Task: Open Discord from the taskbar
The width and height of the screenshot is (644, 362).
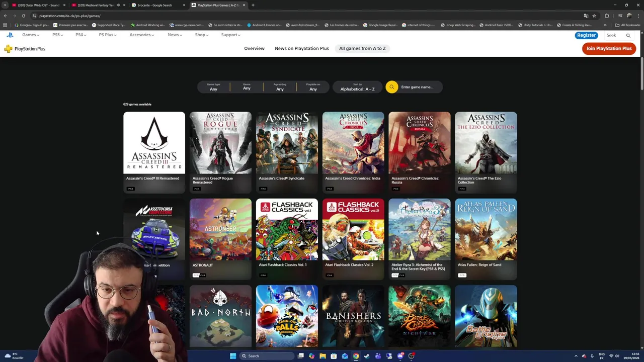Action: click(400, 356)
